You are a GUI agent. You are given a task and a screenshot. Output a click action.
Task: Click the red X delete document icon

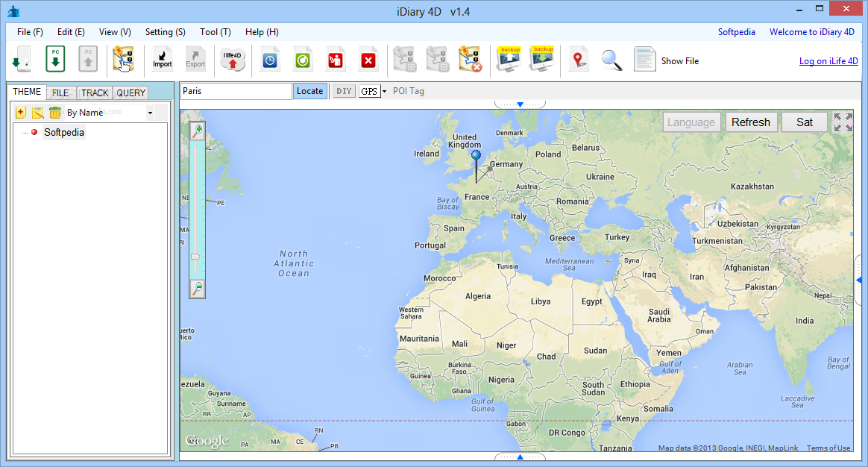point(368,60)
